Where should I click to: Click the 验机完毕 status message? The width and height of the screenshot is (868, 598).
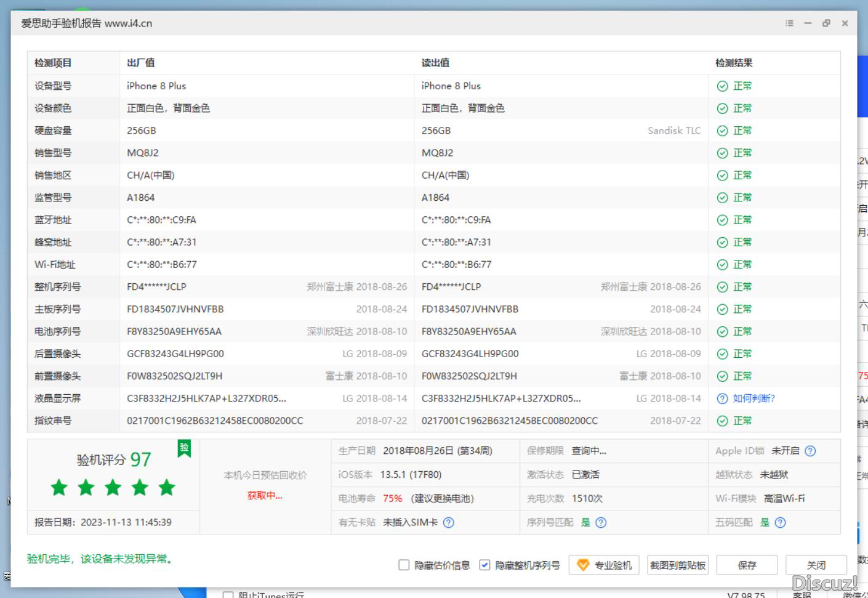tap(102, 559)
